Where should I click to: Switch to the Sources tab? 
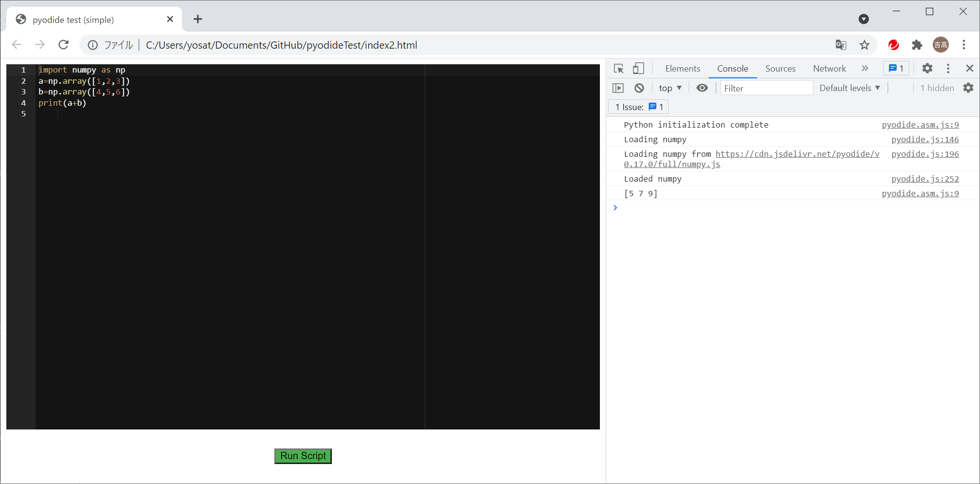780,68
